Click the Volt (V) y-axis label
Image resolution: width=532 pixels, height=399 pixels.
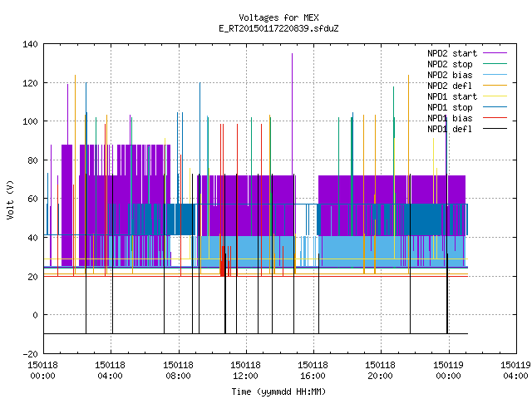click(x=10, y=199)
